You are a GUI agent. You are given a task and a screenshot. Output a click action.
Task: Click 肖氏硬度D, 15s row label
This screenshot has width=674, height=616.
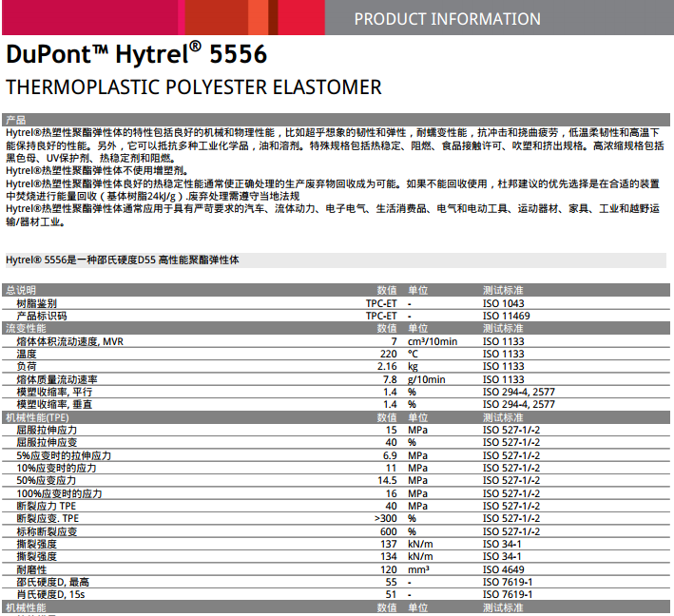(50, 594)
